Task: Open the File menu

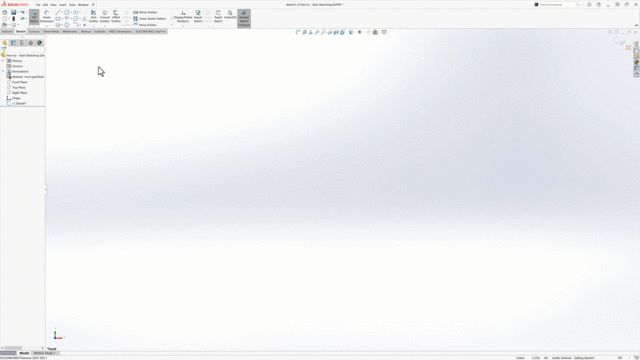Action: pyautogui.click(x=38, y=5)
